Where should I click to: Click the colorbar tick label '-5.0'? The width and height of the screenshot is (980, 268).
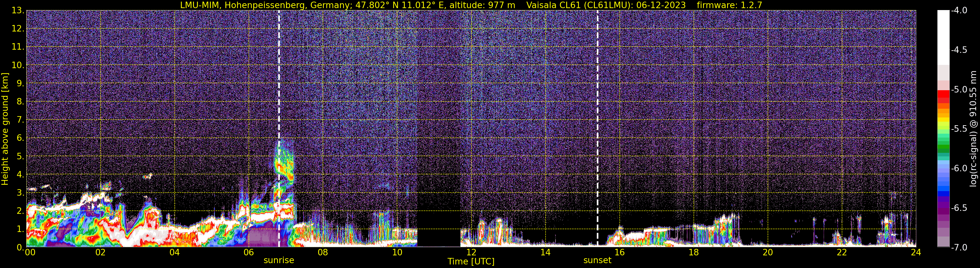[959, 89]
